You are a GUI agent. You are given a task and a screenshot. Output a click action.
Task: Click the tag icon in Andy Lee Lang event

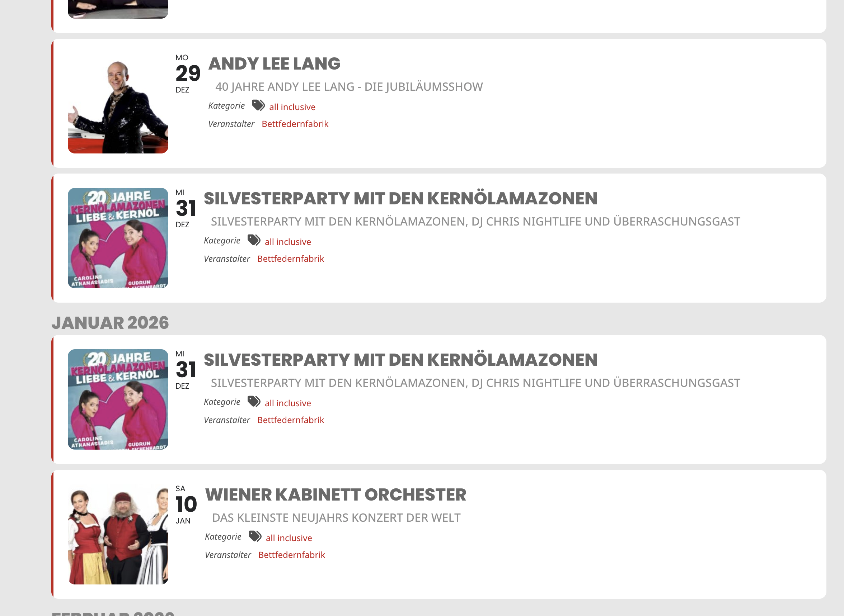point(258,105)
